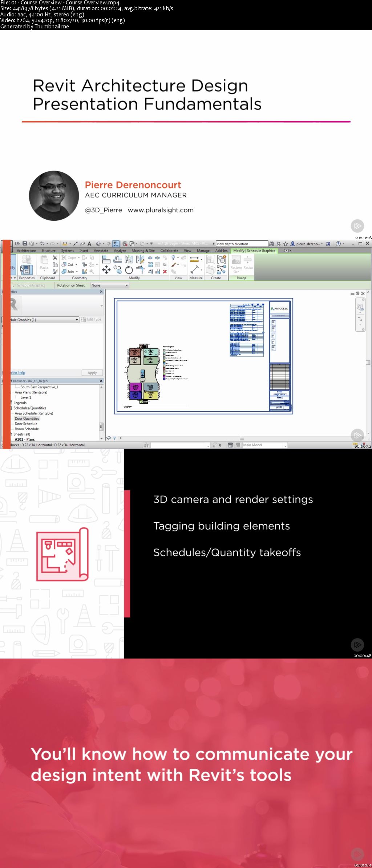Expand Join geometry dropdown
The width and height of the screenshot is (372, 868).
coord(77,272)
